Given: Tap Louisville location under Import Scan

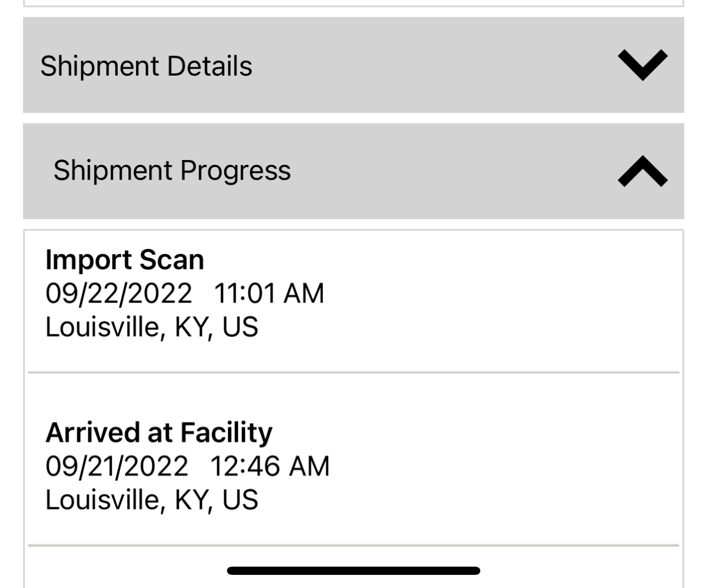Looking at the screenshot, I should pyautogui.click(x=151, y=327).
